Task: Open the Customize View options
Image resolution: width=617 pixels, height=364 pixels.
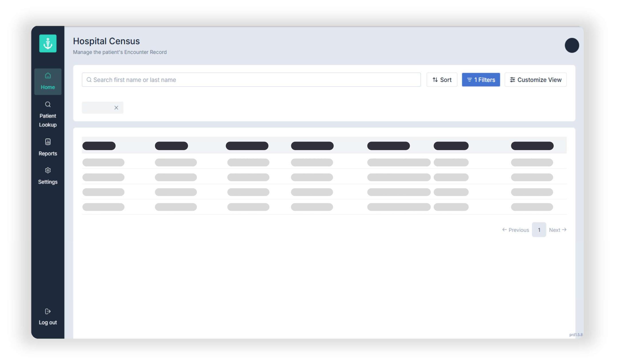Action: point(535,80)
